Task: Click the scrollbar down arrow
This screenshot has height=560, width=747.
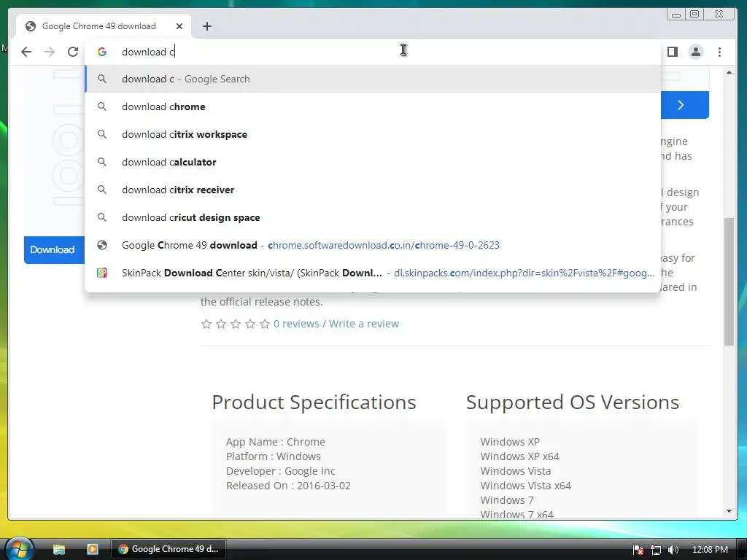Action: tap(729, 511)
